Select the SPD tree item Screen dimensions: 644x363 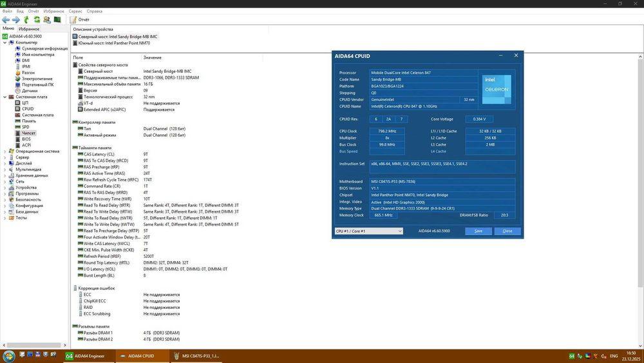[x=26, y=127]
